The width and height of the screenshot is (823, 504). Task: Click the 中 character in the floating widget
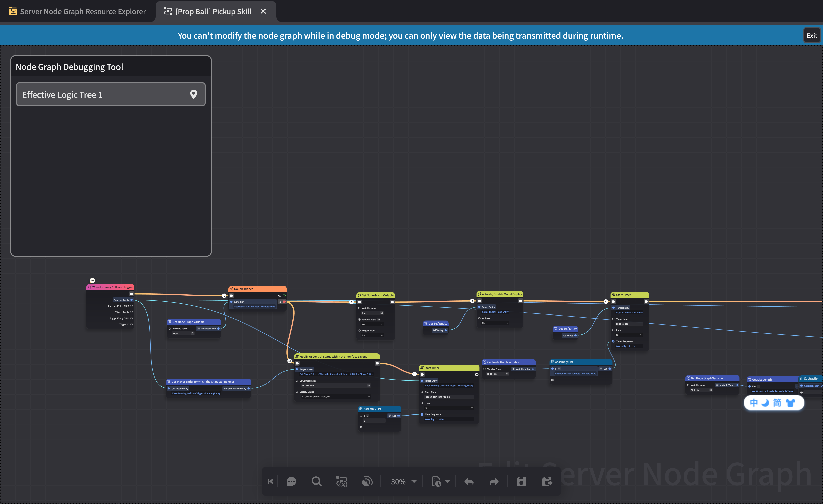click(754, 403)
